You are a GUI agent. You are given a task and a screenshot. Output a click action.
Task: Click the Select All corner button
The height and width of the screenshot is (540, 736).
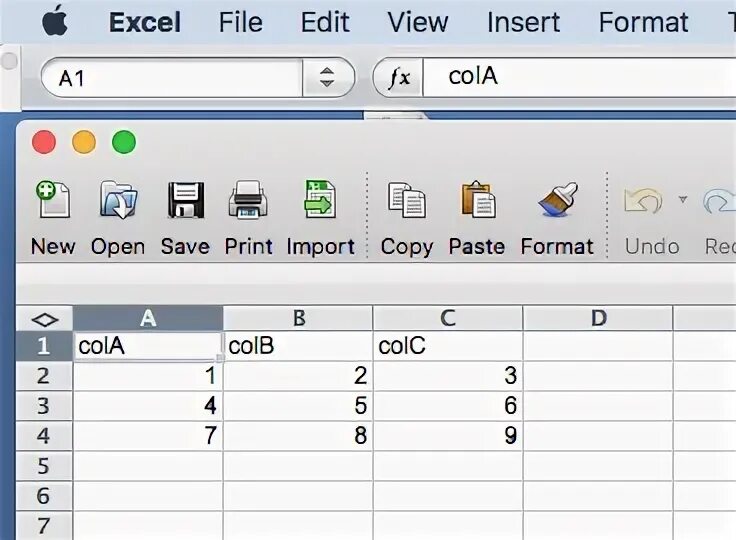pyautogui.click(x=45, y=319)
